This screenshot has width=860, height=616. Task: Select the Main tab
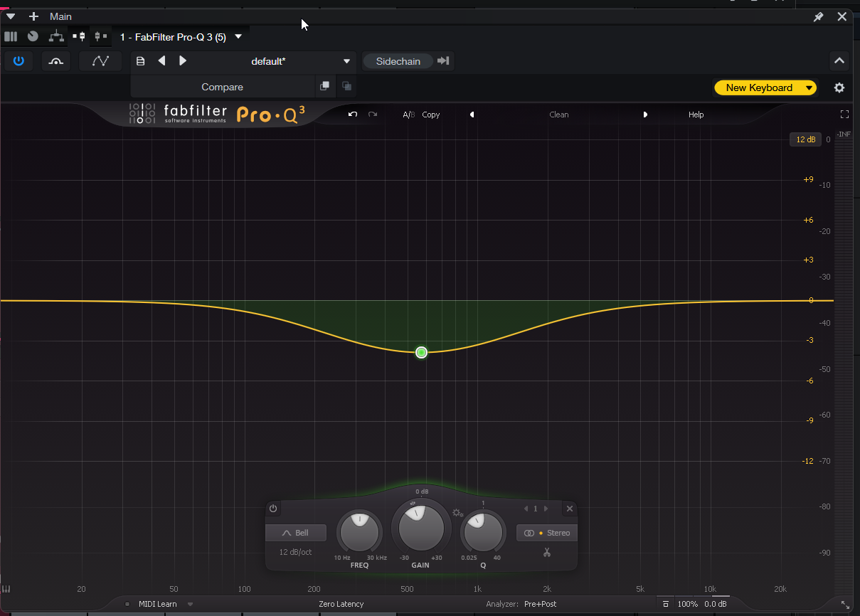coord(60,16)
